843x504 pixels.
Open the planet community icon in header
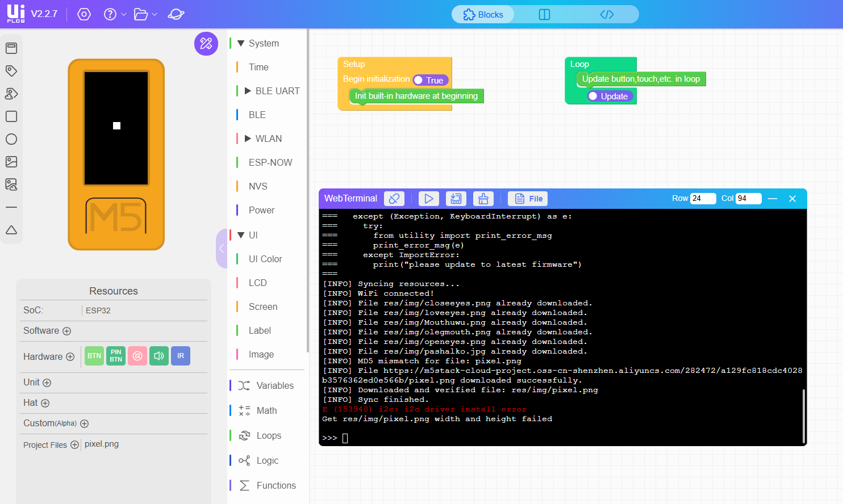(x=176, y=14)
